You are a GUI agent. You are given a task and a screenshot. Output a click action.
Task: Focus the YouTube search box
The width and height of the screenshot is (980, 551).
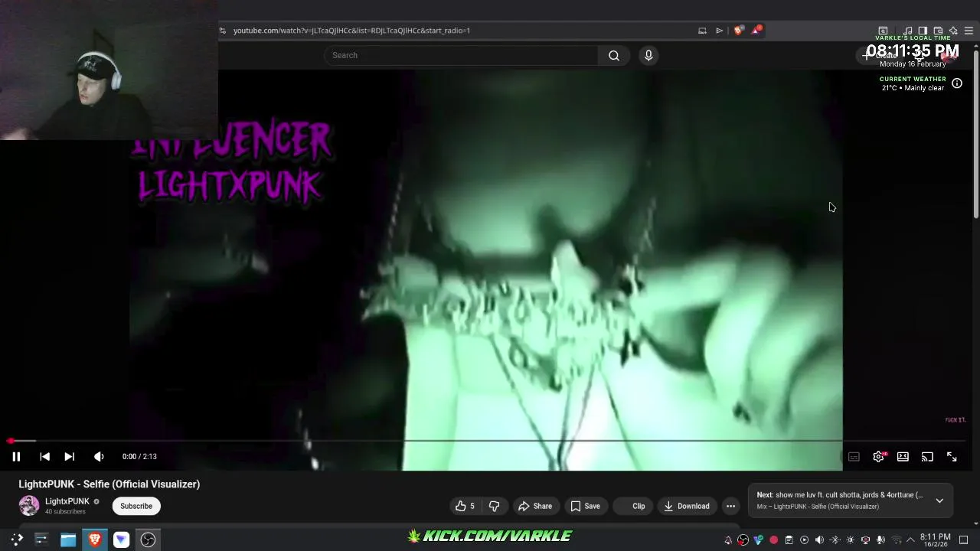[462, 55]
